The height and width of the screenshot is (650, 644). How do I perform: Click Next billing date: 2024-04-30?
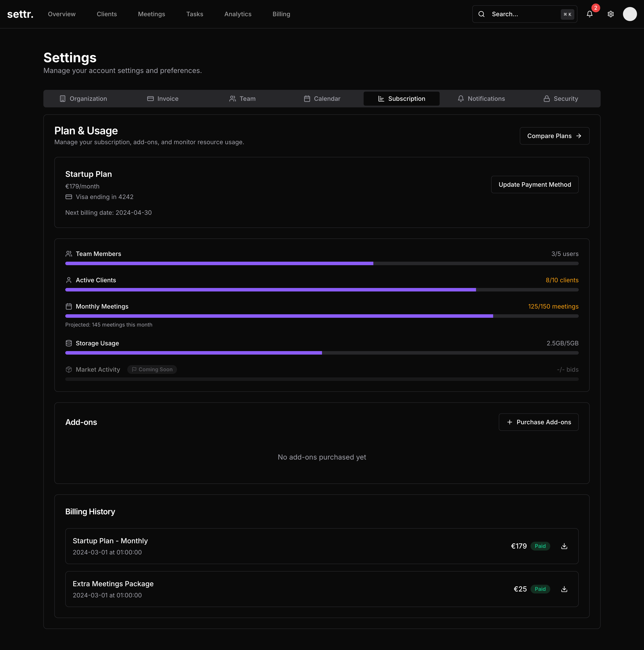(108, 213)
